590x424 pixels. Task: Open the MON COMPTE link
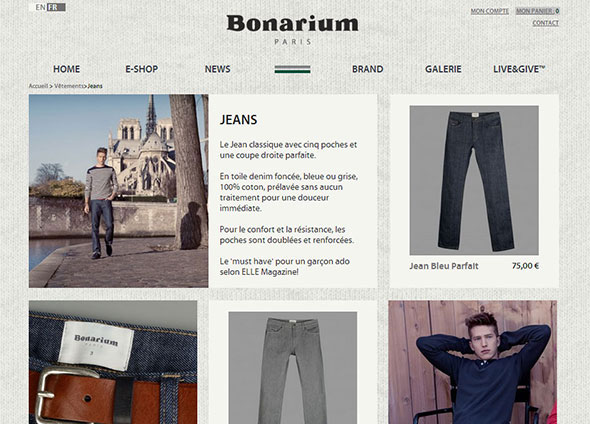[490, 11]
